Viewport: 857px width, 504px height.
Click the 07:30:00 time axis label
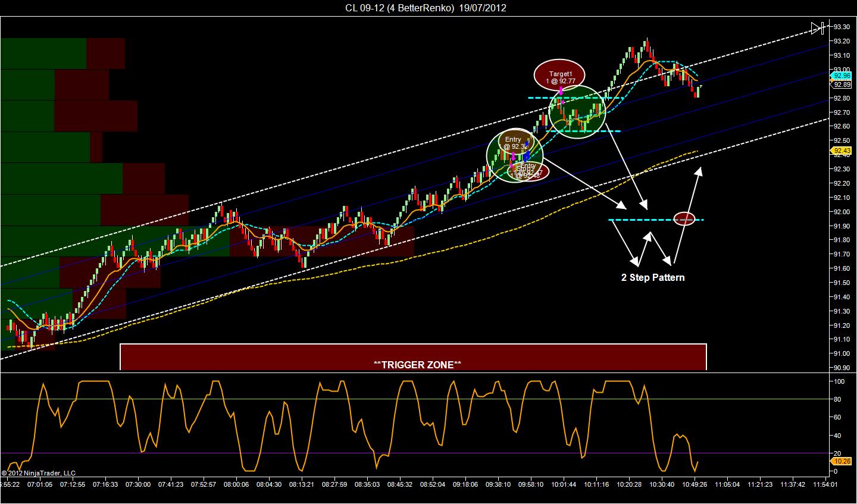click(x=139, y=484)
